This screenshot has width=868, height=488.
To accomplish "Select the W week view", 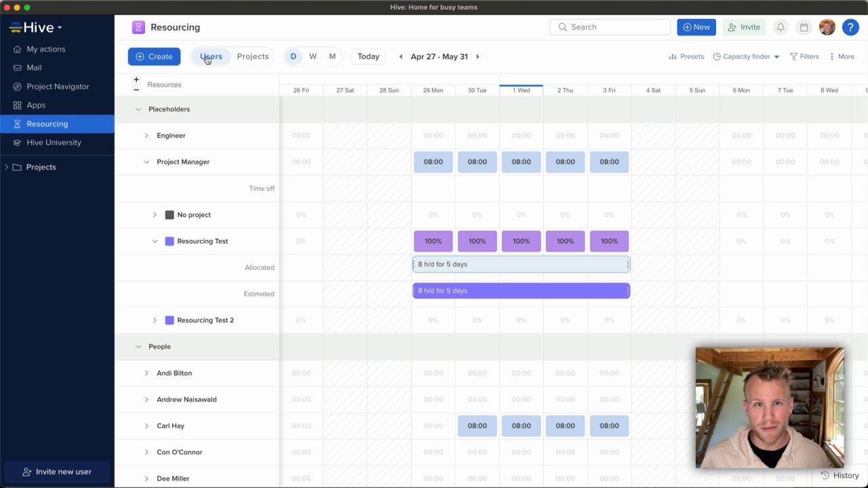I will click(313, 56).
